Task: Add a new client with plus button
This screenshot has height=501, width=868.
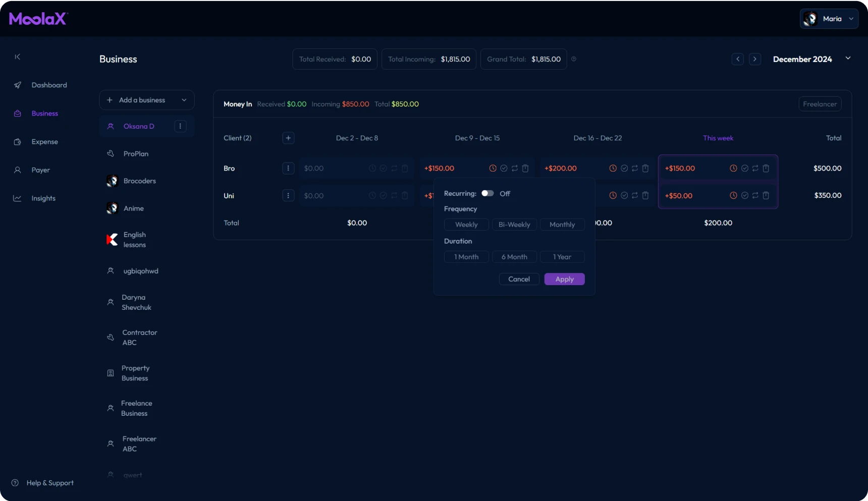Action: point(288,138)
